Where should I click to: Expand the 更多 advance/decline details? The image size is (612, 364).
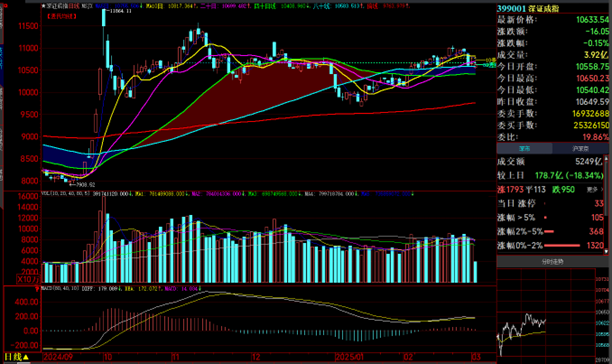tap(594, 190)
